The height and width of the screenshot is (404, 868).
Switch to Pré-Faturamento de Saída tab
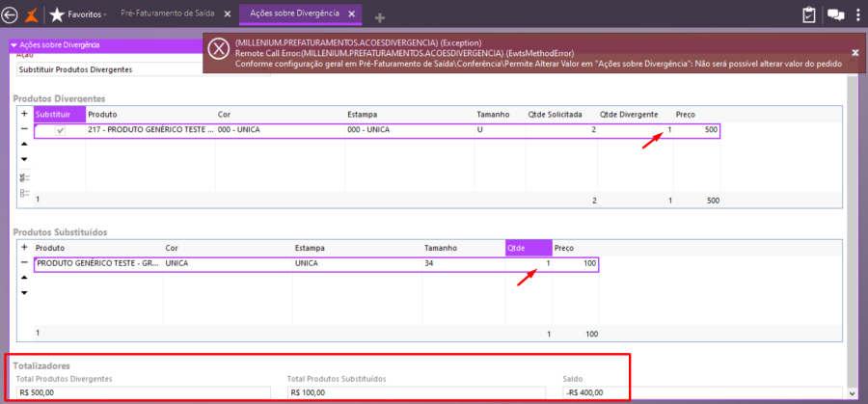coord(168,13)
